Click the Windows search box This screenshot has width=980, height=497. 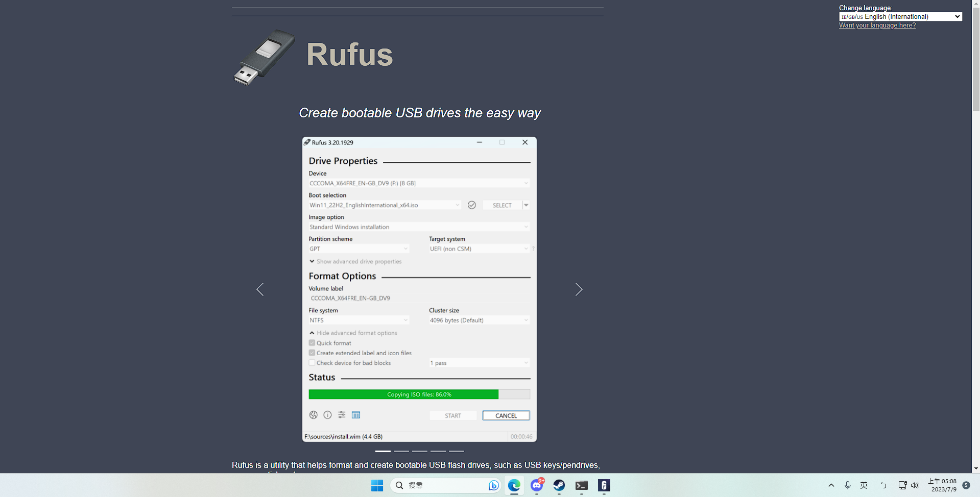444,485
